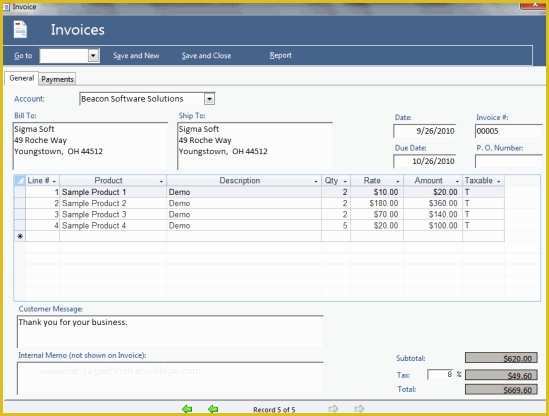Screen dimensions: 549x416
Task: Click the Due Date field 10/26/2010
Action: pos(425,161)
